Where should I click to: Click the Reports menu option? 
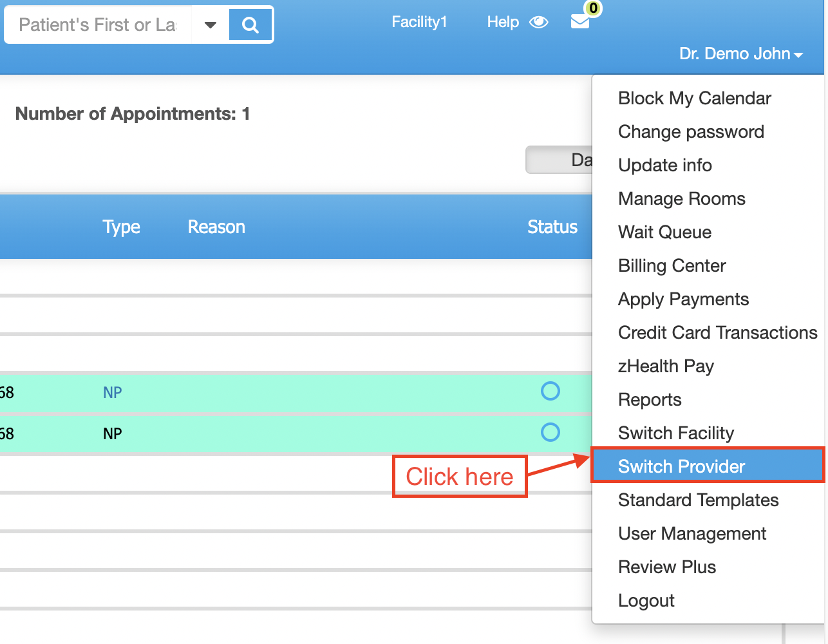coord(649,399)
